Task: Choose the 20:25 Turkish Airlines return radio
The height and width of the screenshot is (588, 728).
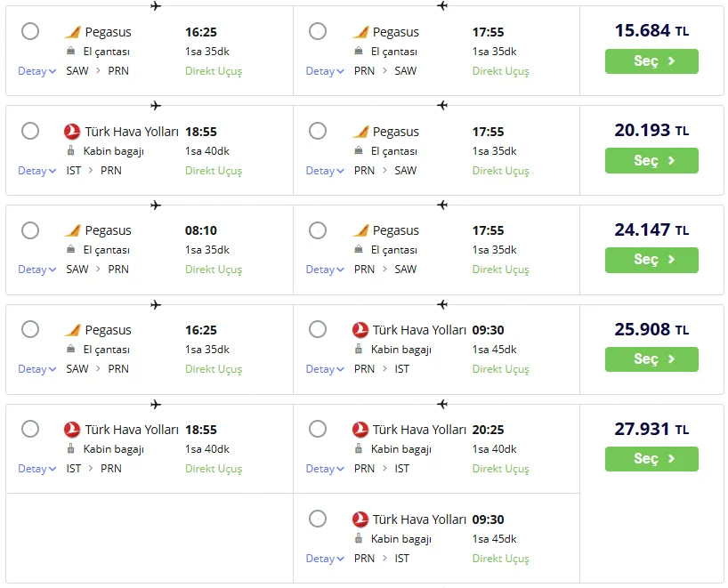Action: tap(318, 430)
